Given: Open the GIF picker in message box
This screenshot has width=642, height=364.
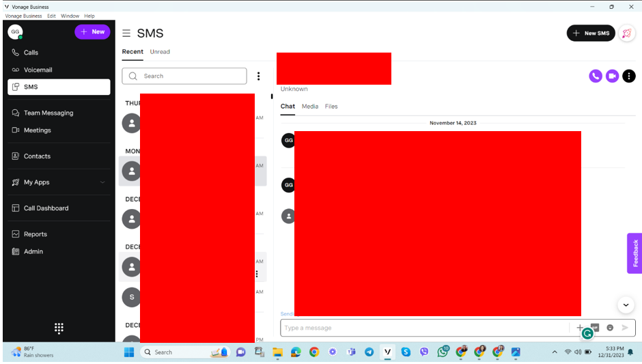Looking at the screenshot, I should 596,328.
